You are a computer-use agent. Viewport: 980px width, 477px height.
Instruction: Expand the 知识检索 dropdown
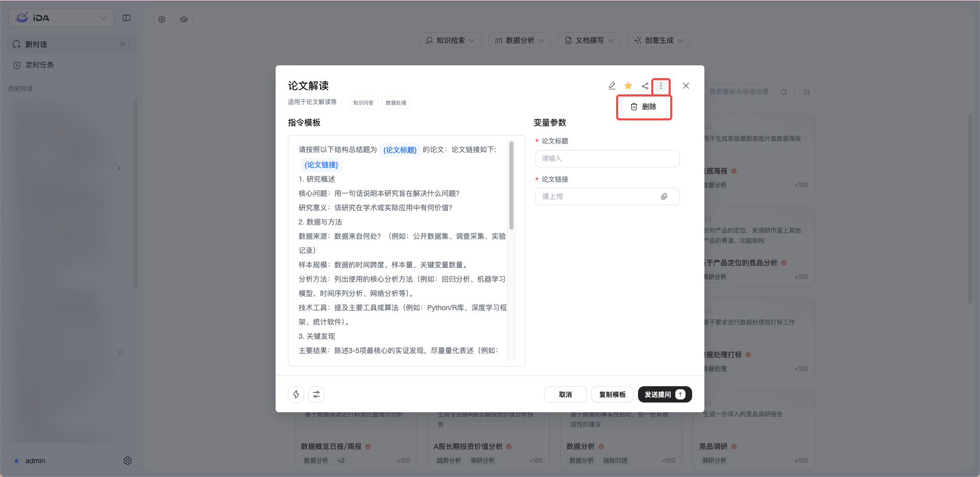tap(450, 40)
